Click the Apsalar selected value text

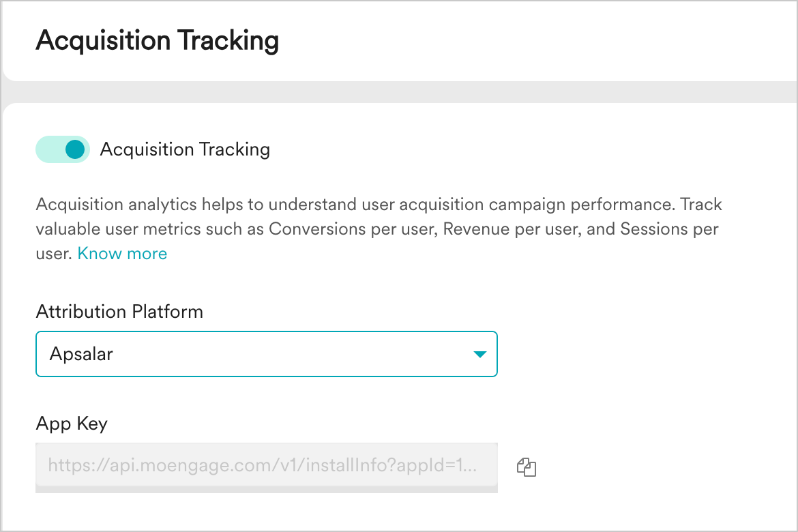[81, 355]
